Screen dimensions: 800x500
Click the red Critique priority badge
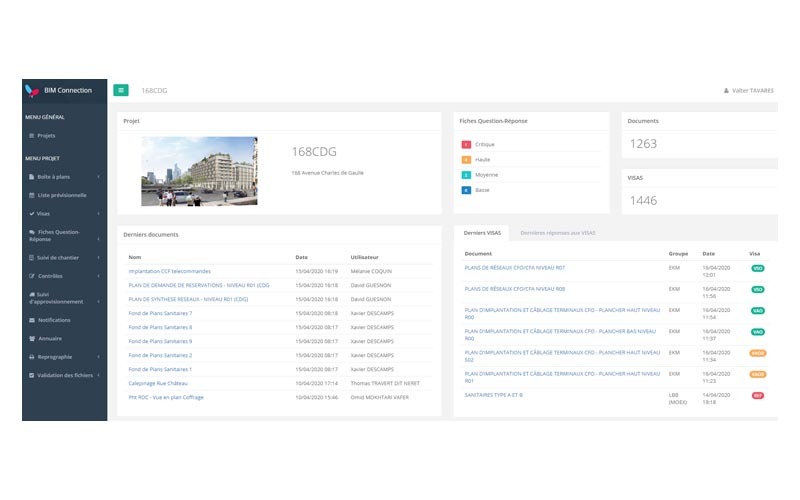click(x=466, y=145)
